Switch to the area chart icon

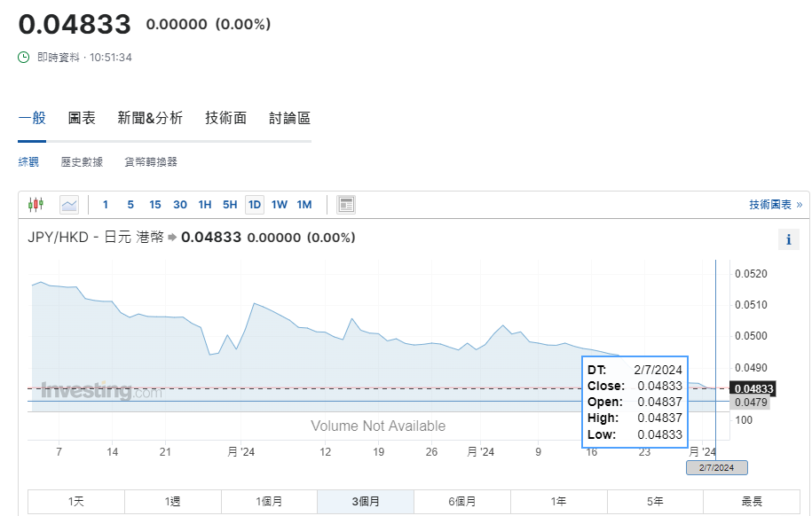point(69,205)
